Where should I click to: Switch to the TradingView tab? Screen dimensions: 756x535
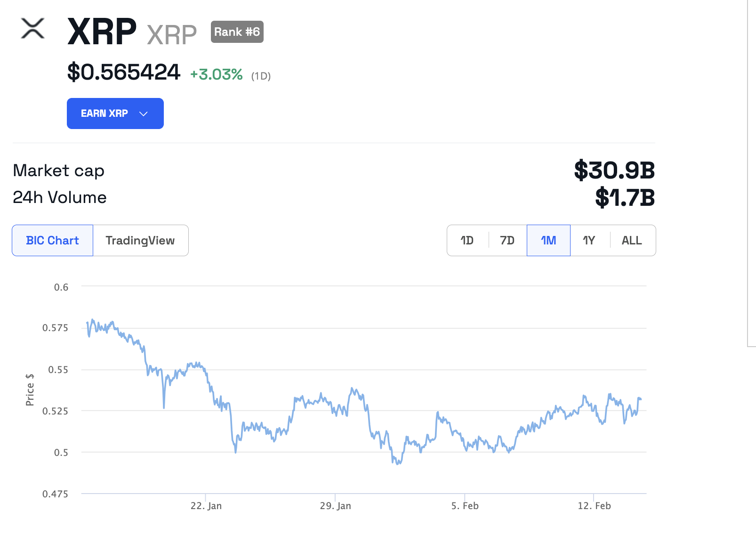click(140, 241)
